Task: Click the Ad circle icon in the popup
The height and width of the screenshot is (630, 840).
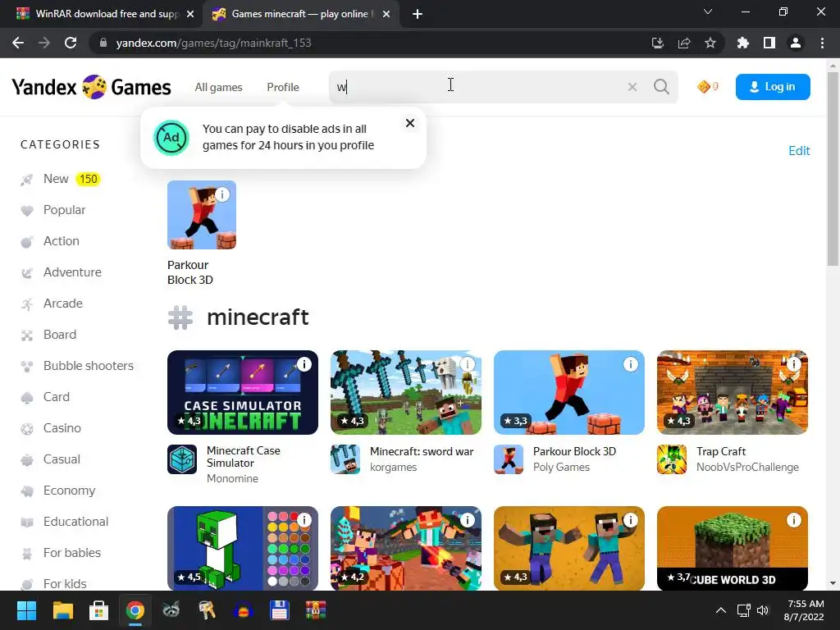Action: coord(171,138)
